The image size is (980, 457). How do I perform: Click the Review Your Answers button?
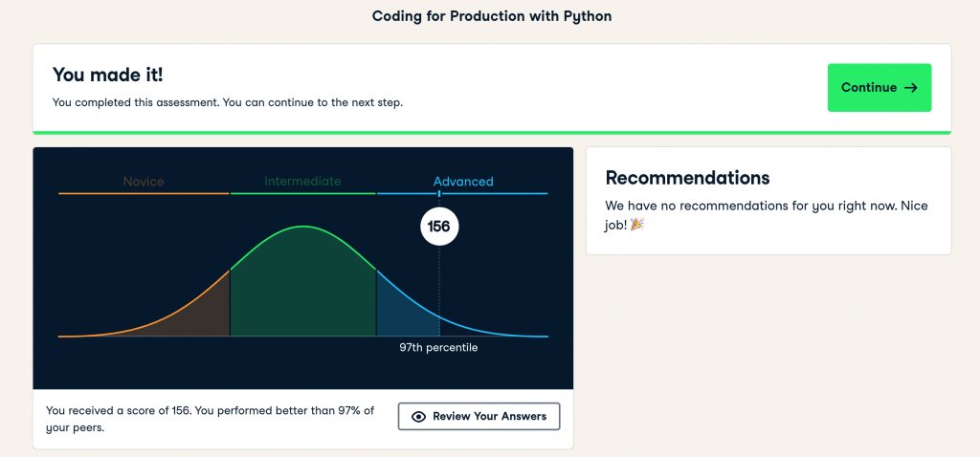click(x=479, y=417)
